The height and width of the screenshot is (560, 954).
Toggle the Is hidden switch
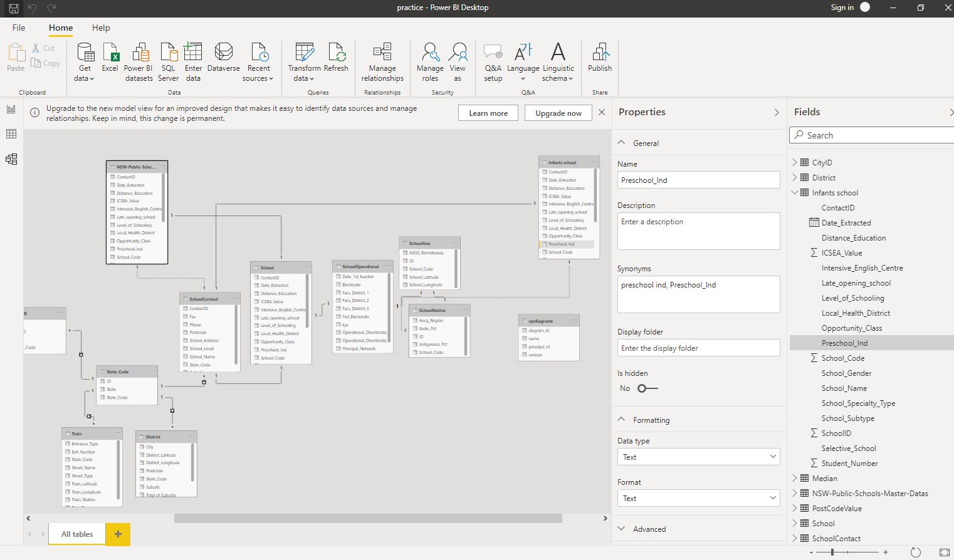coord(647,388)
